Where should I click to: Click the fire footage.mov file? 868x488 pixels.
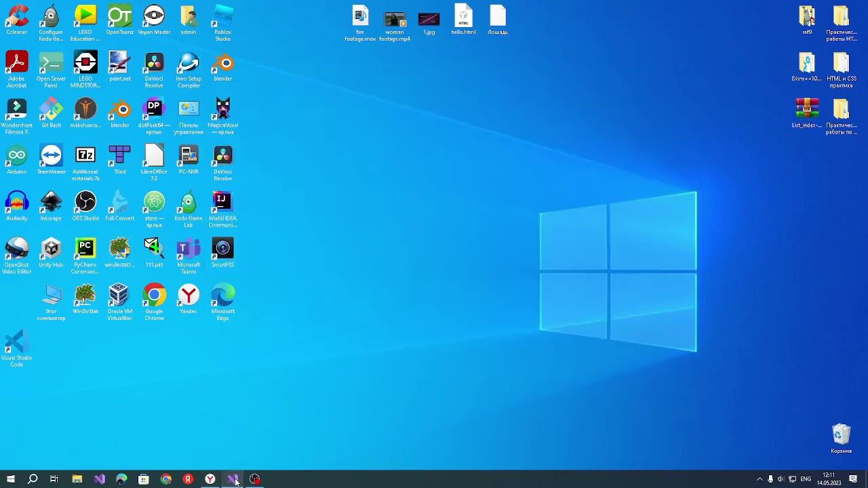[x=360, y=24]
